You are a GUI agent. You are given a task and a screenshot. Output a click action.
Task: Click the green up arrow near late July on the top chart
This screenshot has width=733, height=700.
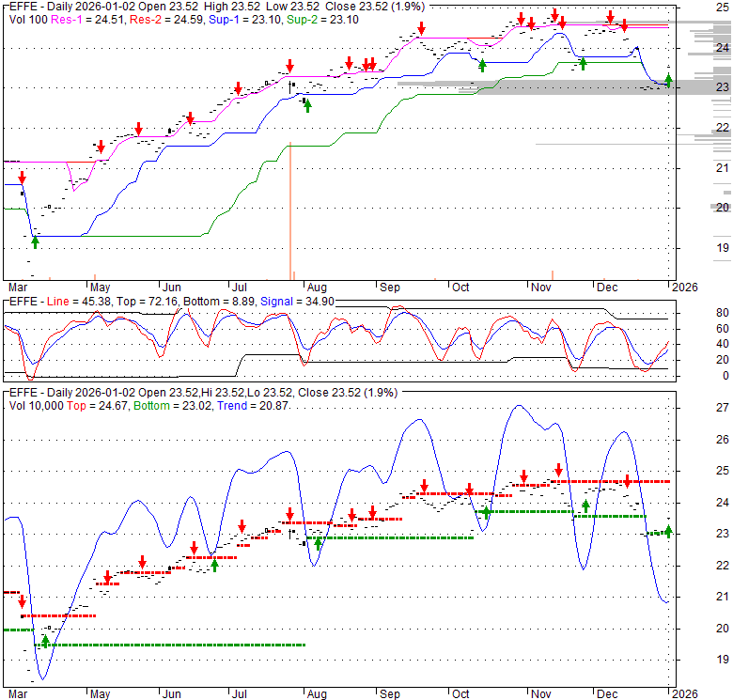[x=307, y=105]
